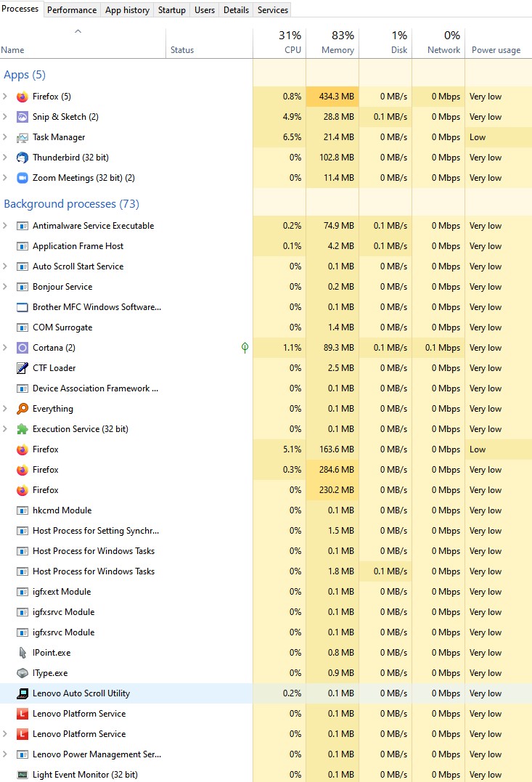
Task: Click the CTF Loader icon
Action: (x=22, y=368)
